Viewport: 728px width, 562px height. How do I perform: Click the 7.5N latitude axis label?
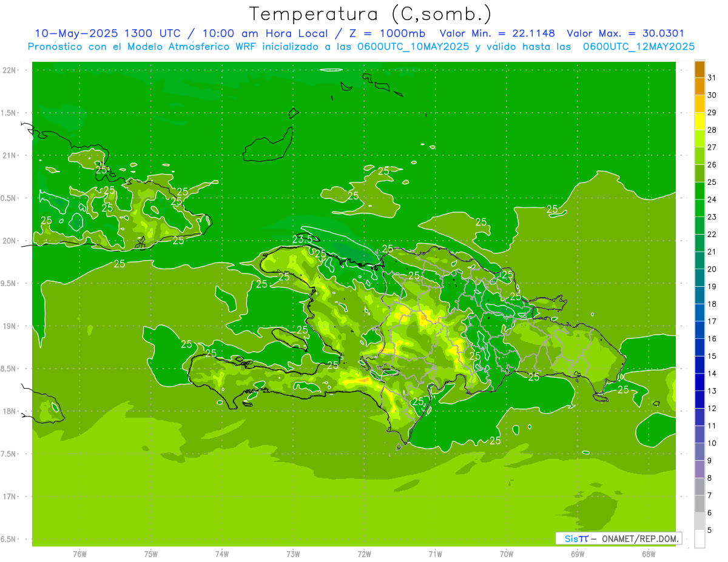tap(9, 453)
